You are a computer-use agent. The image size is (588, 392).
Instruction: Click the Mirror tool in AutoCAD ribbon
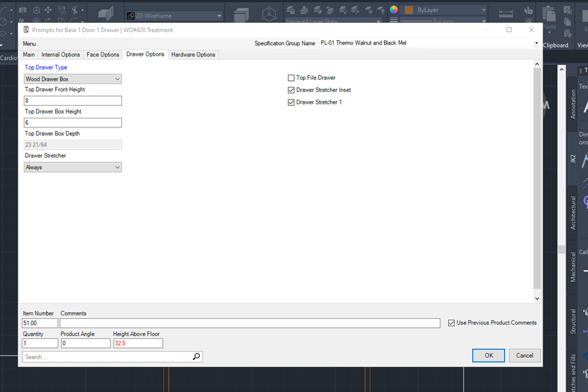point(22,10)
